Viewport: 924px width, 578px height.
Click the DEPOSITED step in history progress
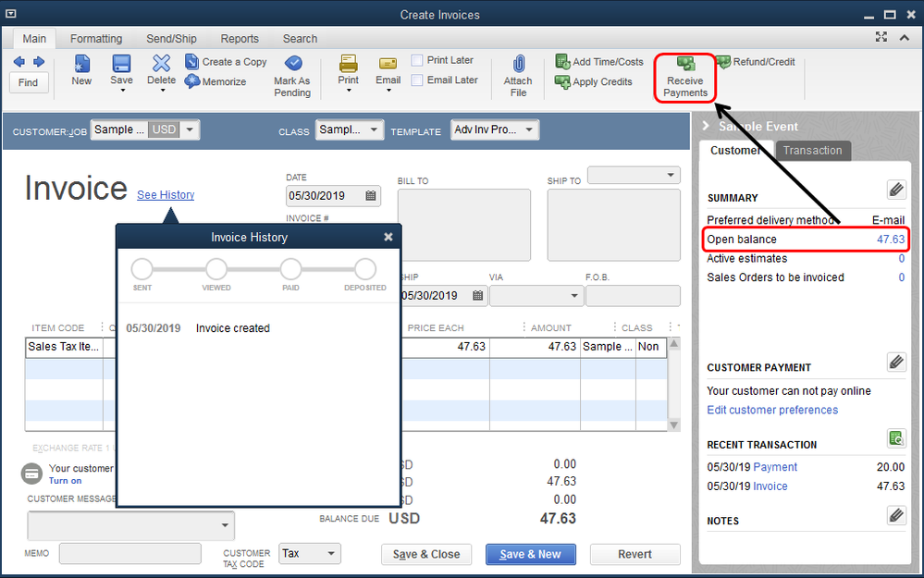pyautogui.click(x=365, y=269)
